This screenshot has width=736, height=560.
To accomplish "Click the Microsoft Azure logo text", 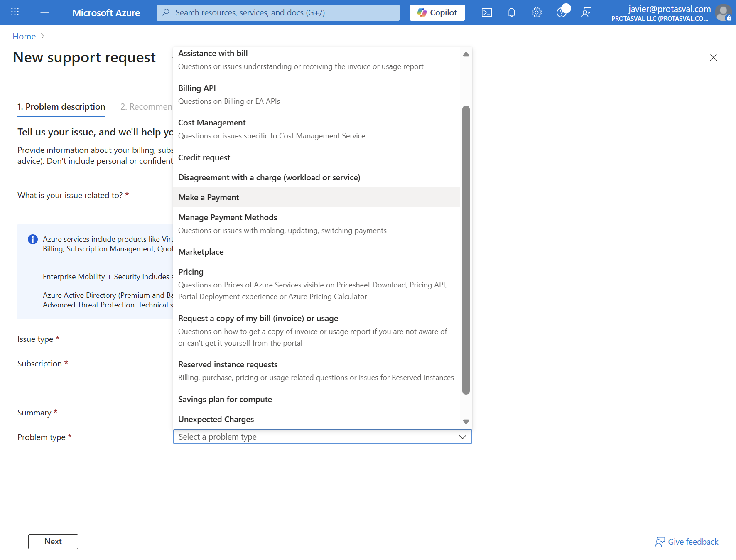I will click(106, 13).
